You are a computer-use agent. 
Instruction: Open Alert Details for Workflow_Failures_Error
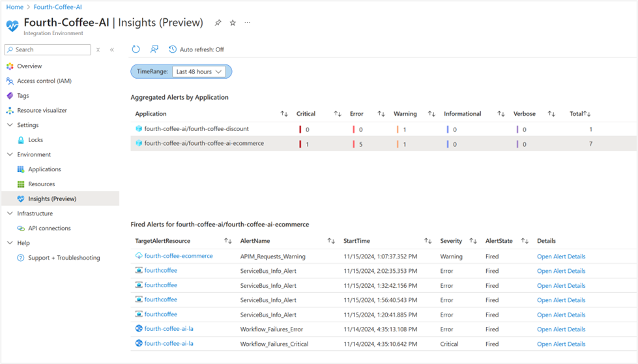(x=561, y=329)
